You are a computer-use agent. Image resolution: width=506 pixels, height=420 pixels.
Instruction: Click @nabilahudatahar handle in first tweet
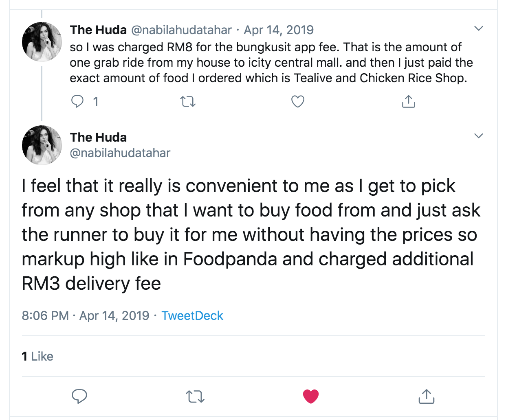[x=181, y=30]
